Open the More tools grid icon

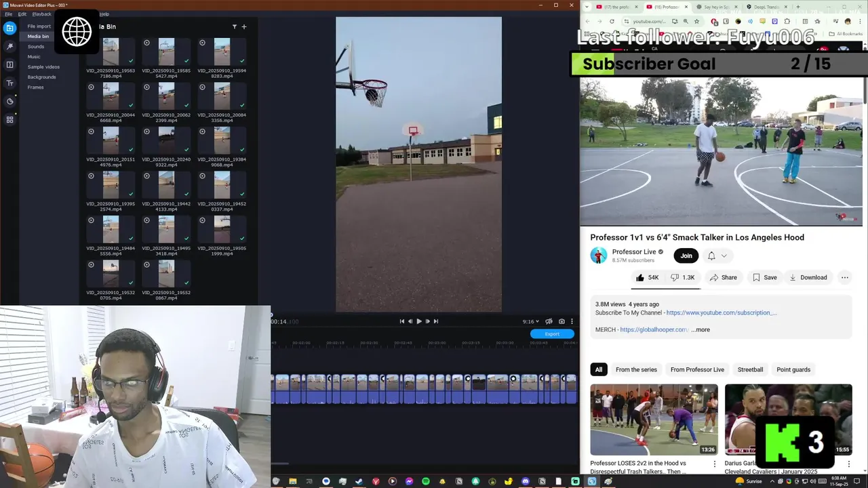click(9, 119)
